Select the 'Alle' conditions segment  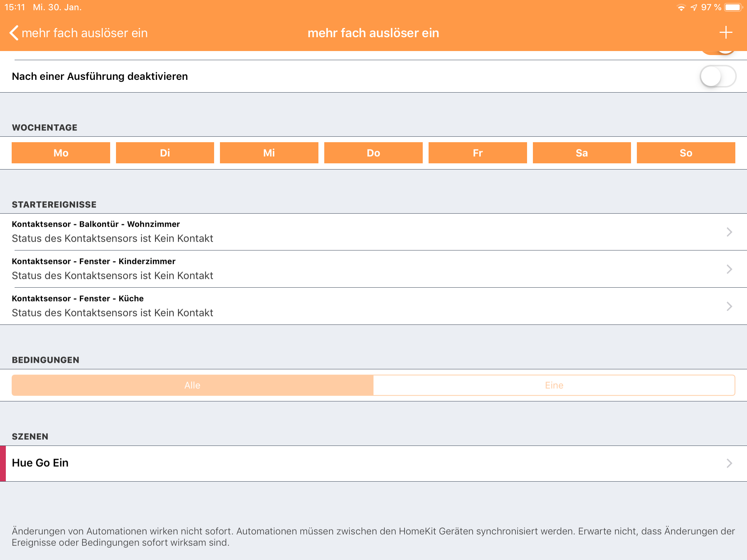tap(193, 385)
